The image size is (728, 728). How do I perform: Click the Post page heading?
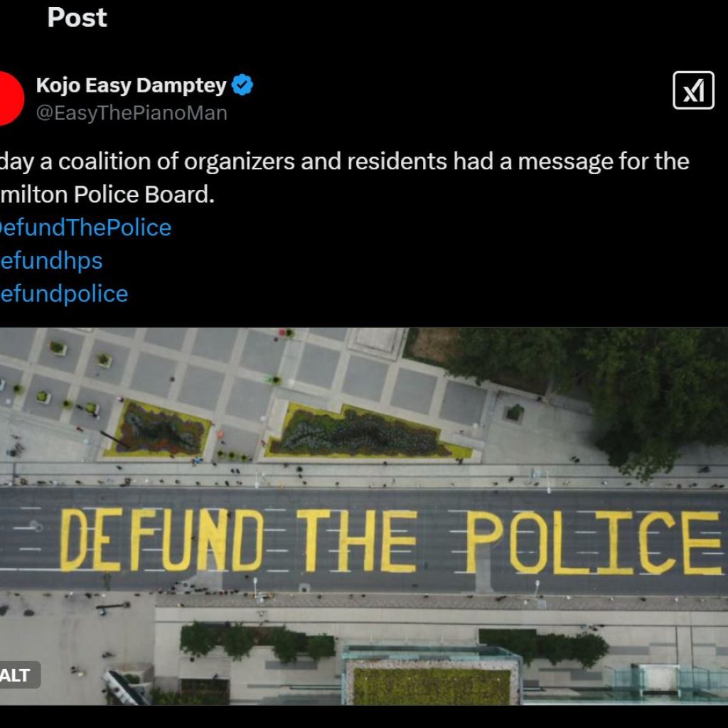(x=77, y=18)
